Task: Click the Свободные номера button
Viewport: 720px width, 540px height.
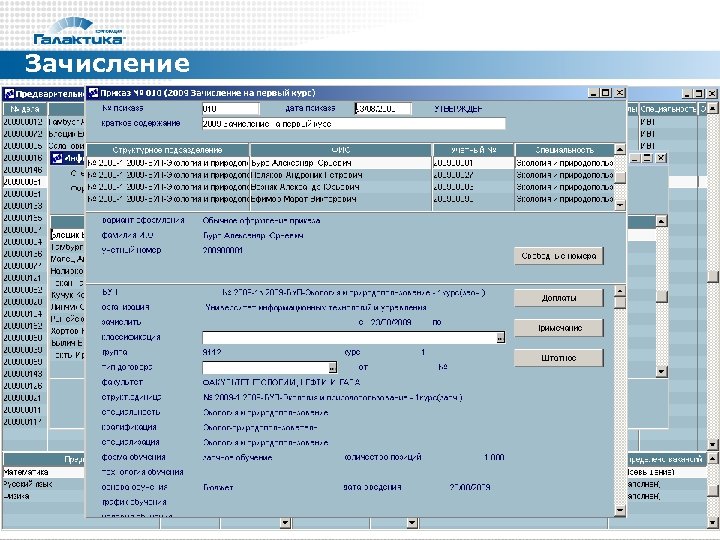Action: click(x=558, y=256)
